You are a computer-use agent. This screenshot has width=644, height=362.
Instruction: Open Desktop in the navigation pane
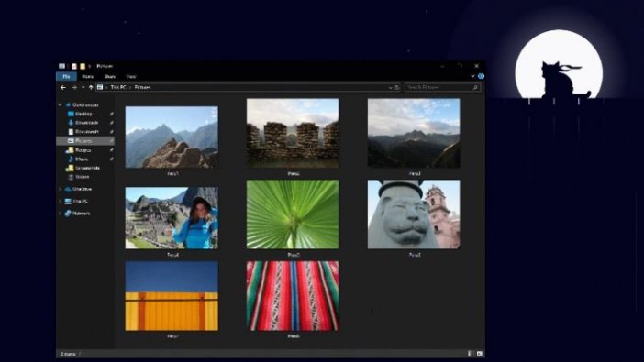point(83,114)
